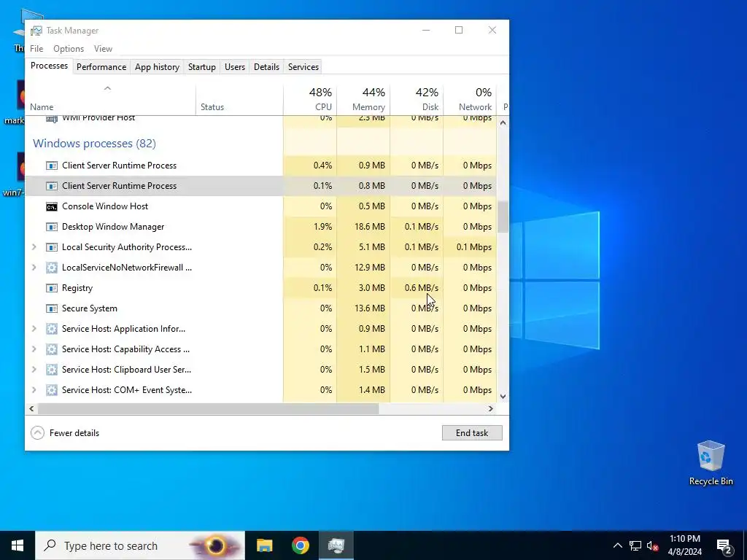The height and width of the screenshot is (560, 747).
Task: Click the scroll right arrow at list bottom
Action: coord(491,408)
